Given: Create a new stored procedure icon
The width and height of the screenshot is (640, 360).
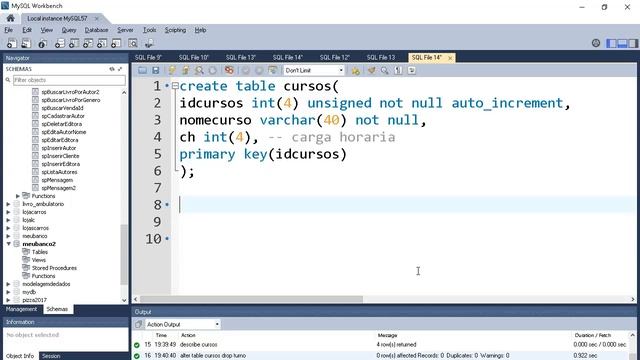Looking at the screenshot, I should (102, 43).
